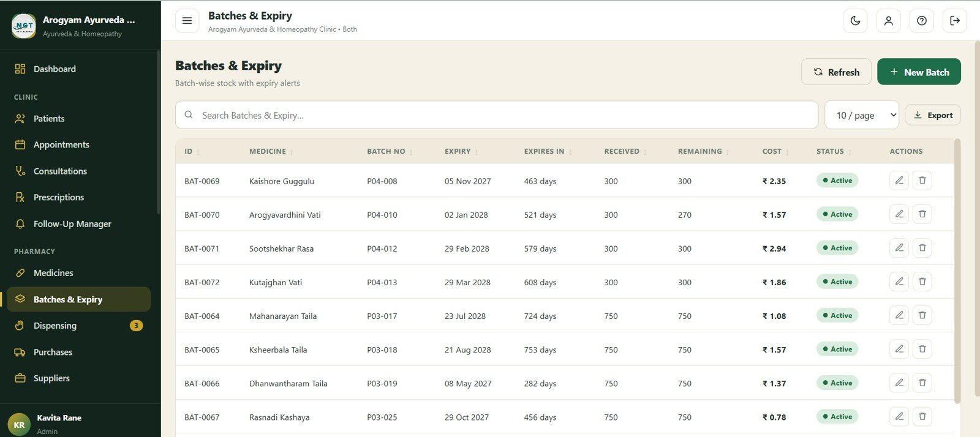The height and width of the screenshot is (437, 980).
Task: Toggle the sidebar hamburger menu
Action: pyautogui.click(x=187, y=21)
